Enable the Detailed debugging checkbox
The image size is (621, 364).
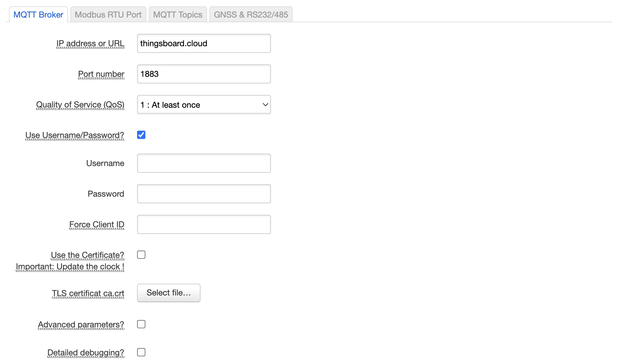pos(141,352)
